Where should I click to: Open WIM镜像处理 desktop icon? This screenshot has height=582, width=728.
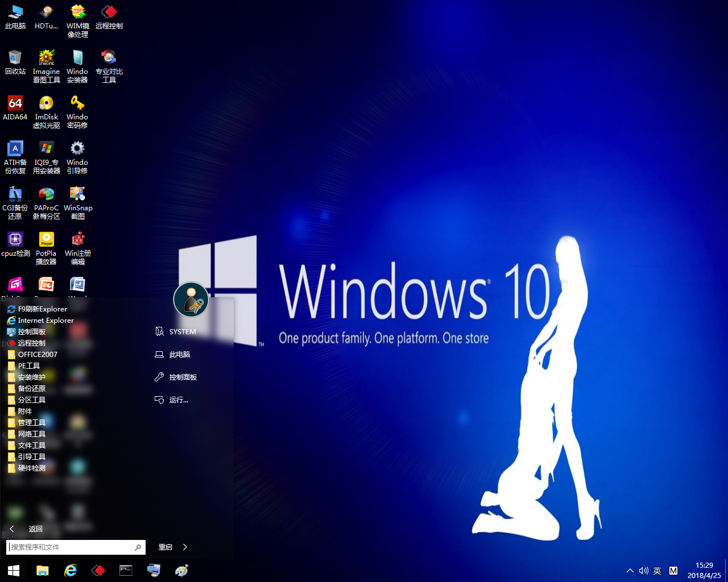pyautogui.click(x=78, y=22)
